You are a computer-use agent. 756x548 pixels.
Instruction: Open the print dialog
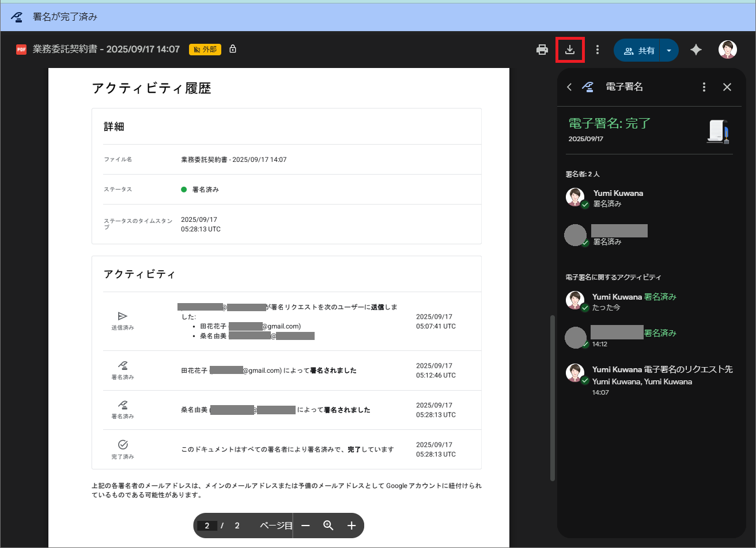[x=542, y=50]
